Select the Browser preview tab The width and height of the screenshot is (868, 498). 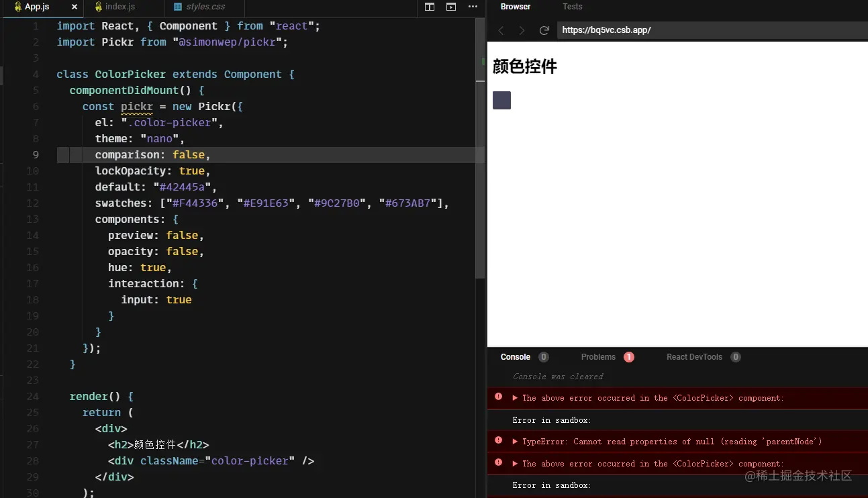pyautogui.click(x=516, y=7)
